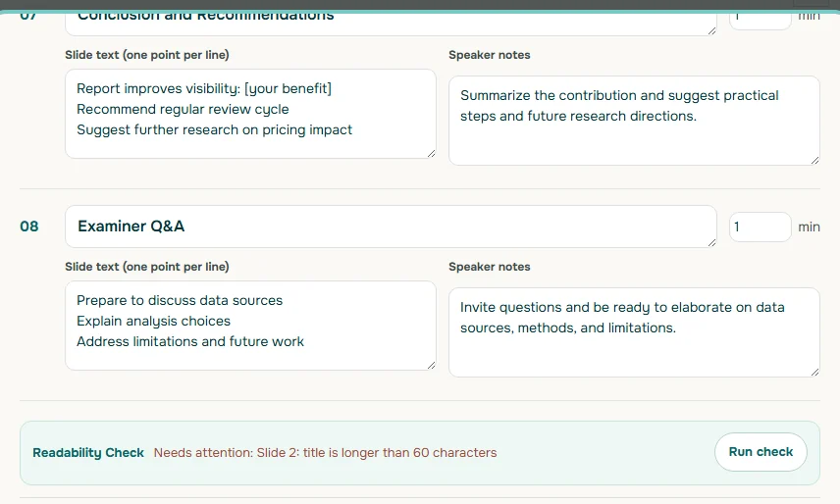Screen dimensions: 840x504
Task: Click resize handle of slide 07 speaker notes
Action: click(814, 160)
